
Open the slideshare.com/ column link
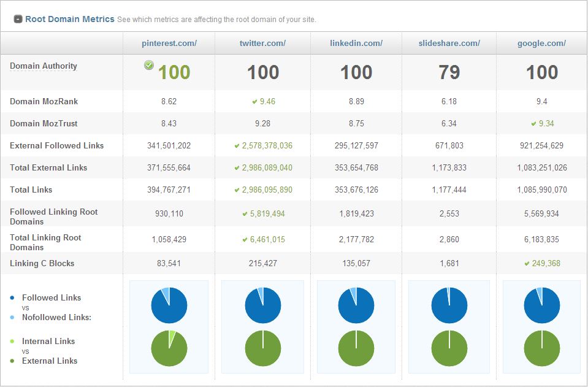coord(449,43)
